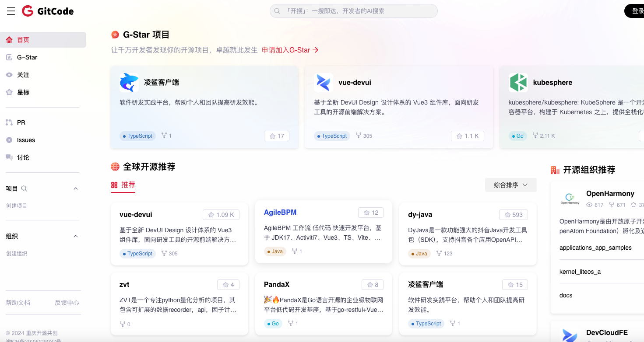
Task: Click 创建组织 link
Action: tap(17, 254)
